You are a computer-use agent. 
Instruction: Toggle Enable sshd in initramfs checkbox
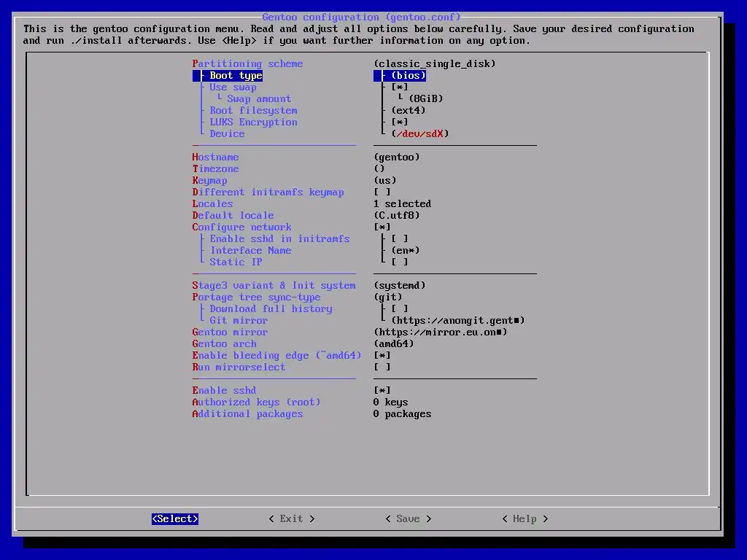click(x=400, y=238)
